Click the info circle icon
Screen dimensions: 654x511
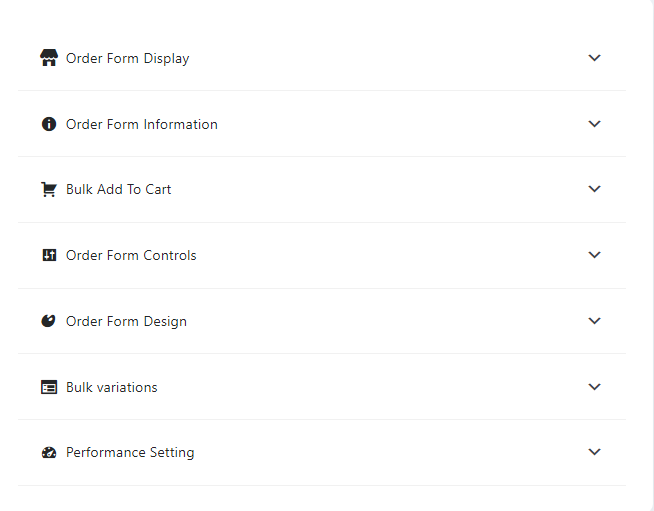49,124
